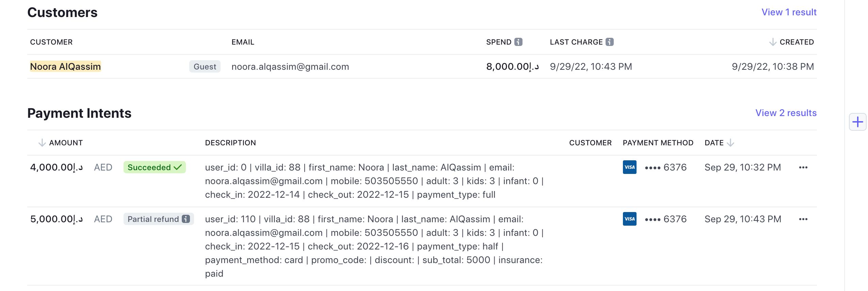Sort customers by Created column
The height and width of the screenshot is (291, 868).
coord(796,42)
